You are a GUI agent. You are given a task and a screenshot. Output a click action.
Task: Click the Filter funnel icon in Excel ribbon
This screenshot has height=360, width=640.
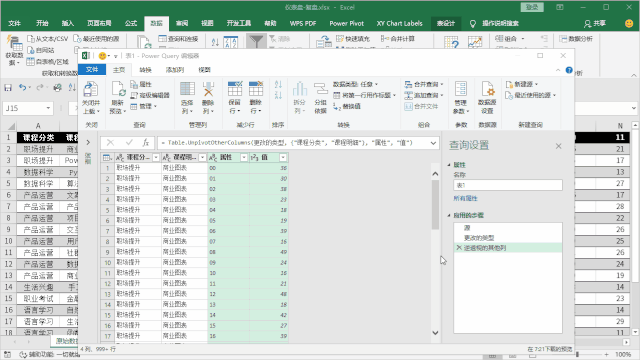click(256, 42)
